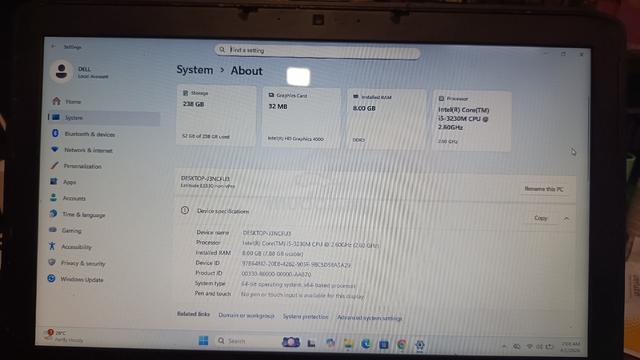Click System in the breadcrumb
The height and width of the screenshot is (360, 640).
pos(195,70)
